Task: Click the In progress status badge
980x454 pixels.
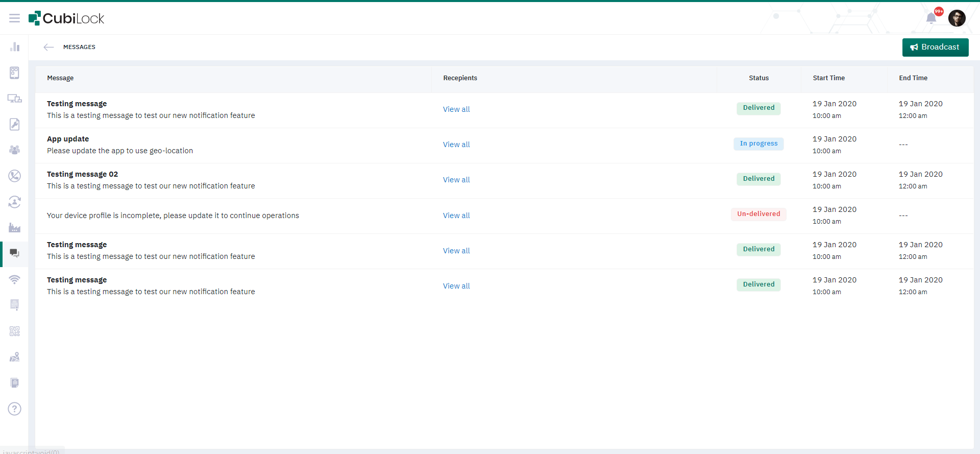Action: coord(758,144)
